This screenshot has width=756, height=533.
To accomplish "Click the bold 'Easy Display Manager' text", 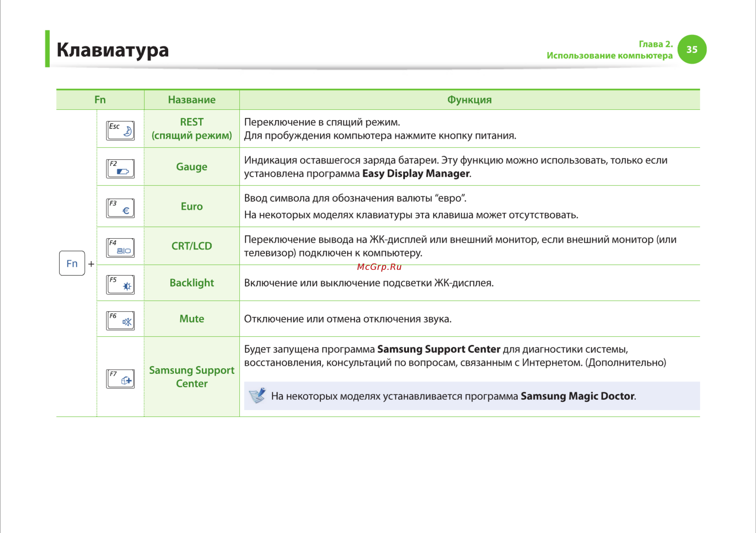I will 416,173.
